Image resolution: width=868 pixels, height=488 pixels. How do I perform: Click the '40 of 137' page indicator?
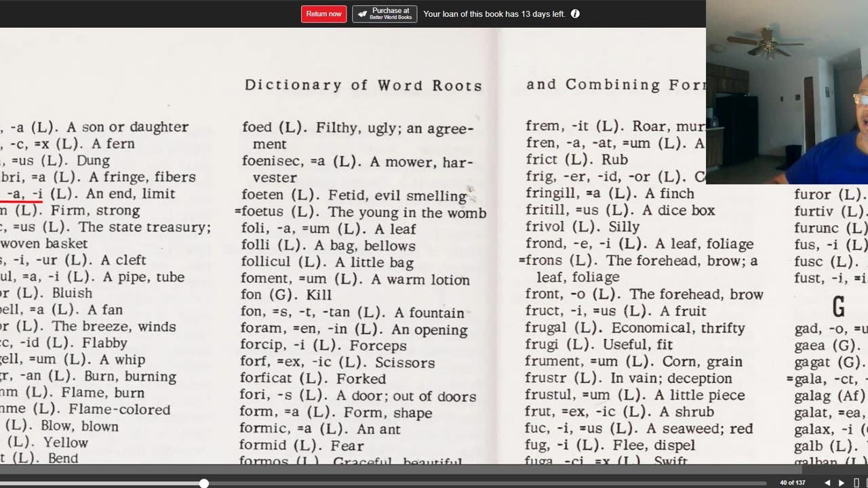(792, 483)
